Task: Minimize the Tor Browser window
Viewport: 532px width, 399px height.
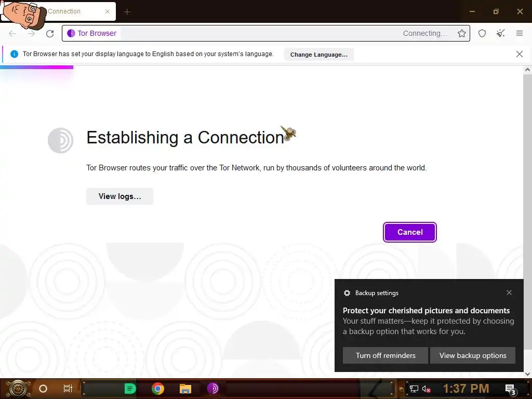Action: pos(472,11)
